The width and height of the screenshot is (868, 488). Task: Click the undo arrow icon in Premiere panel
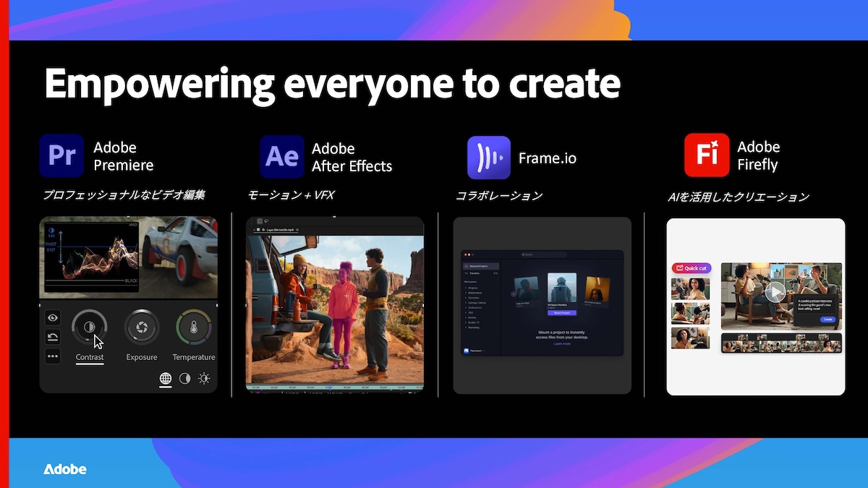coord(53,338)
